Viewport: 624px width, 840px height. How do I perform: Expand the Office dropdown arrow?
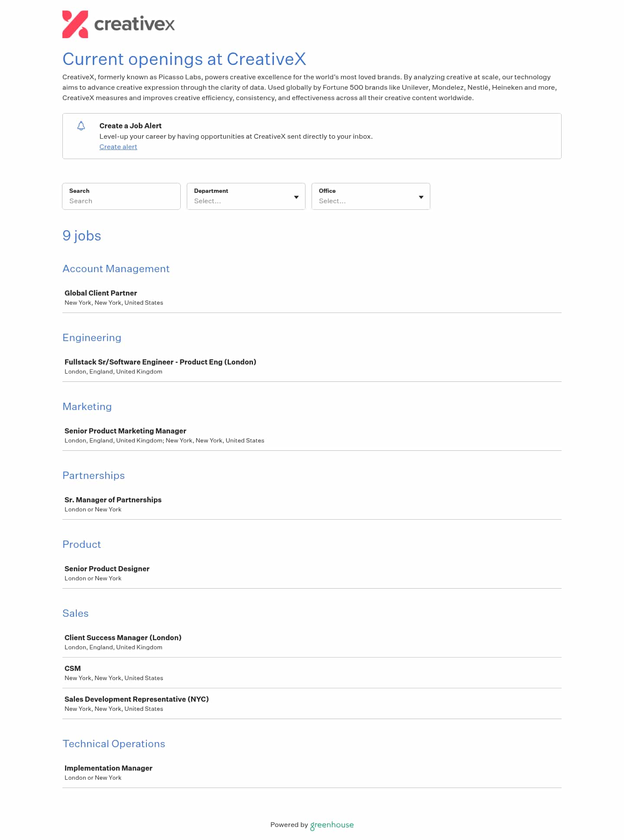click(421, 197)
